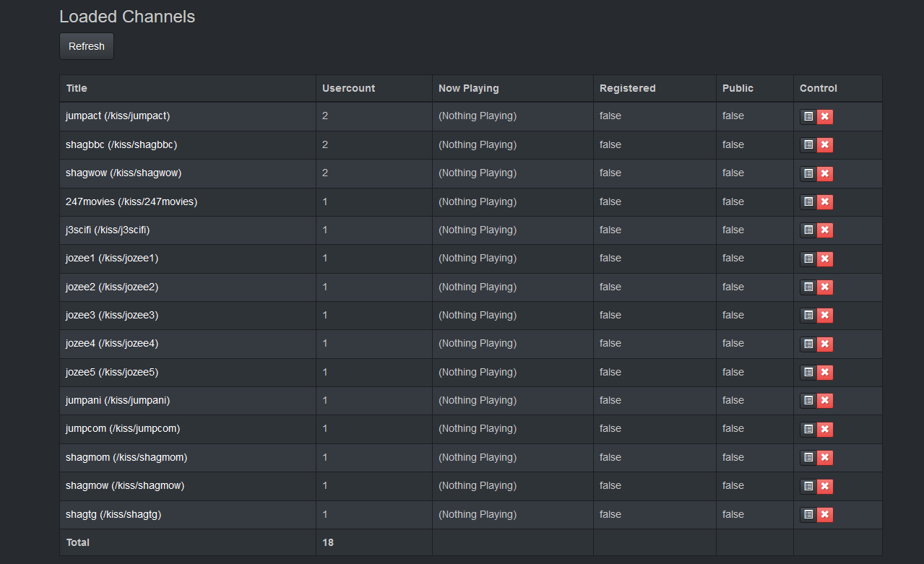924x564 pixels.
Task: Open details list icon for jumpact channel
Action: (808, 117)
